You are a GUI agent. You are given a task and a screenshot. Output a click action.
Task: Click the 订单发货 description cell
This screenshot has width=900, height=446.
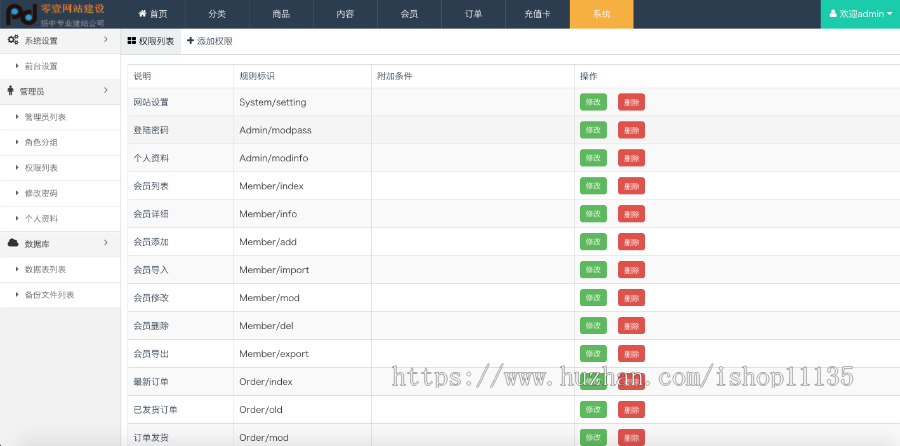(x=180, y=437)
